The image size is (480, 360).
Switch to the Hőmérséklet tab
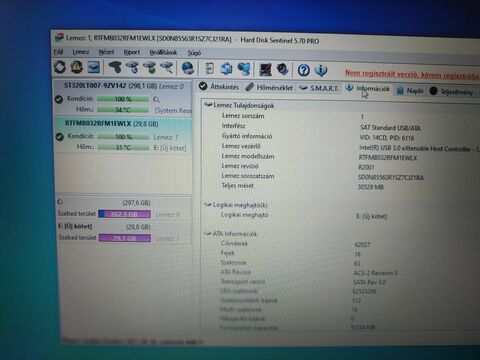pos(269,88)
